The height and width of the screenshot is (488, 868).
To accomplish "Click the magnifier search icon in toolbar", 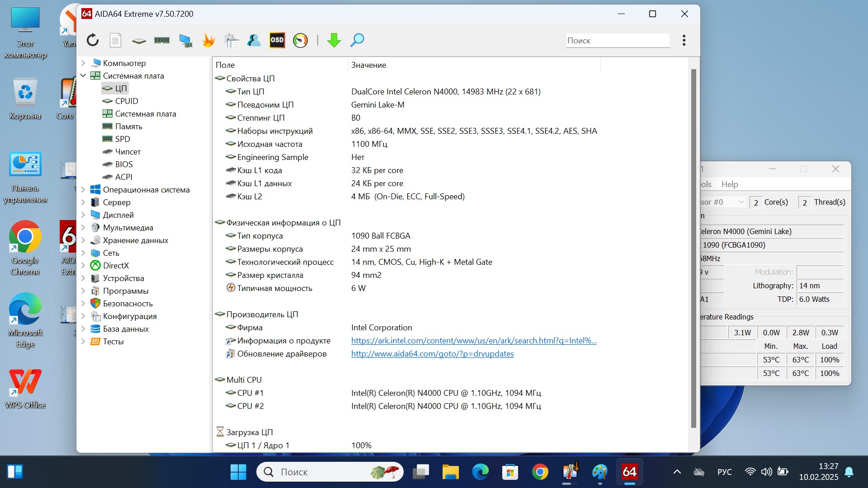I will [x=357, y=40].
